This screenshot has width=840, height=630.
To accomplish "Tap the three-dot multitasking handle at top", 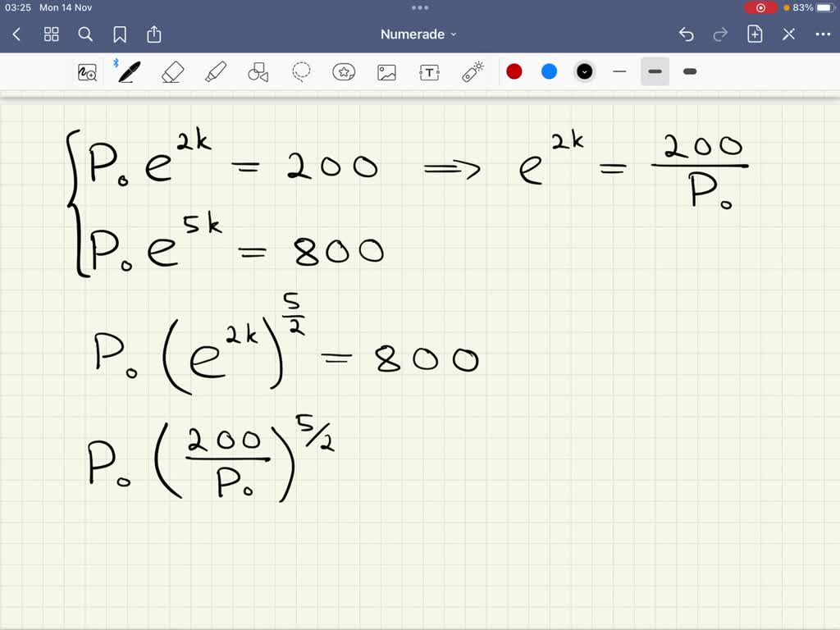I will point(420,7).
